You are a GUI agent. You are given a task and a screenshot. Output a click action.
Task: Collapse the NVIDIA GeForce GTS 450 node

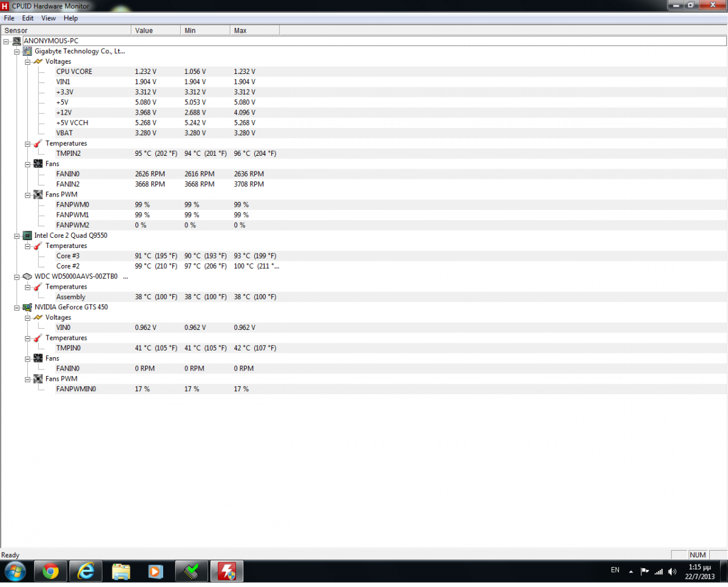[16, 307]
